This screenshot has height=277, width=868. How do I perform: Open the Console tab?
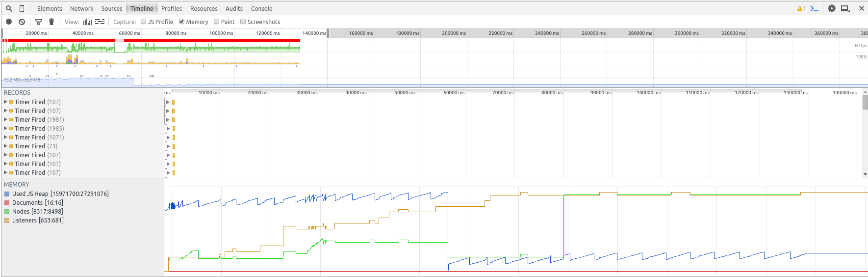[261, 8]
